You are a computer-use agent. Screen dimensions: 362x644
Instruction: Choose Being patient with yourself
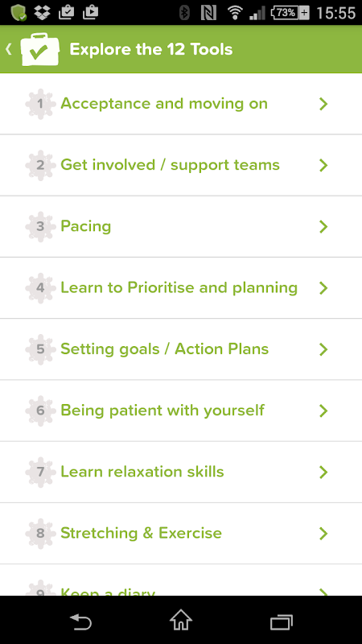[181, 411]
